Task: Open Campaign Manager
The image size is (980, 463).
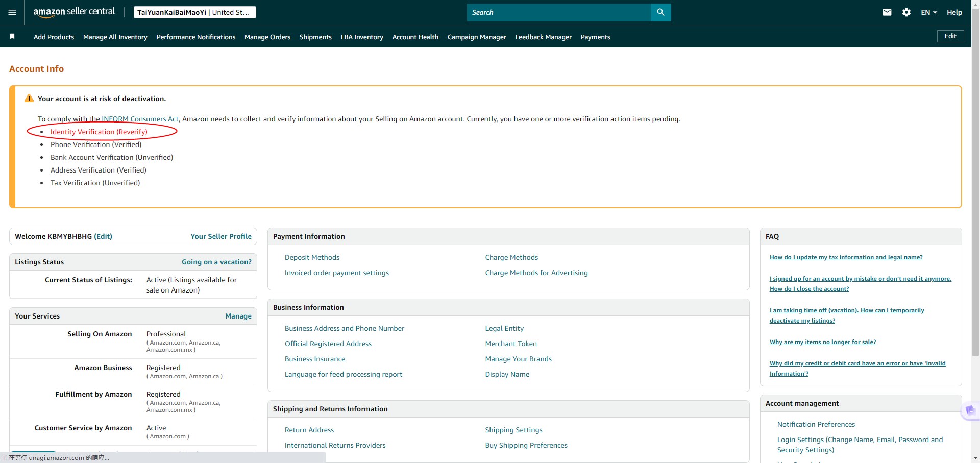Action: (477, 37)
